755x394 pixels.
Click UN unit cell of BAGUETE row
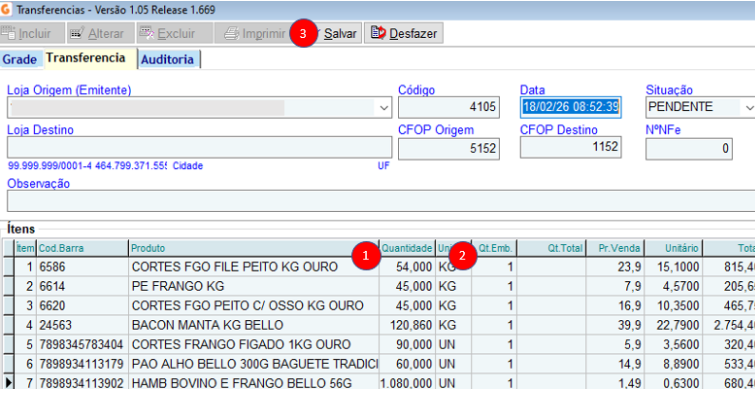[454, 364]
